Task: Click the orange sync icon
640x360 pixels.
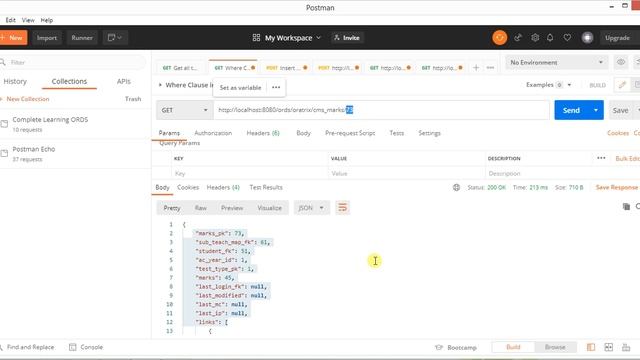Action: coord(500,38)
